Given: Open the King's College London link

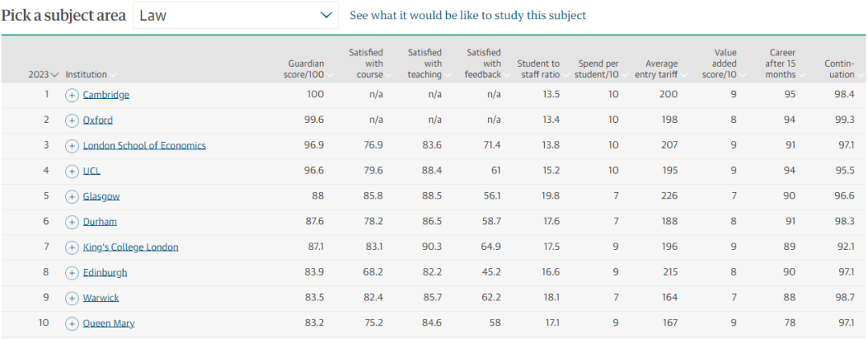Looking at the screenshot, I should coord(130,247).
